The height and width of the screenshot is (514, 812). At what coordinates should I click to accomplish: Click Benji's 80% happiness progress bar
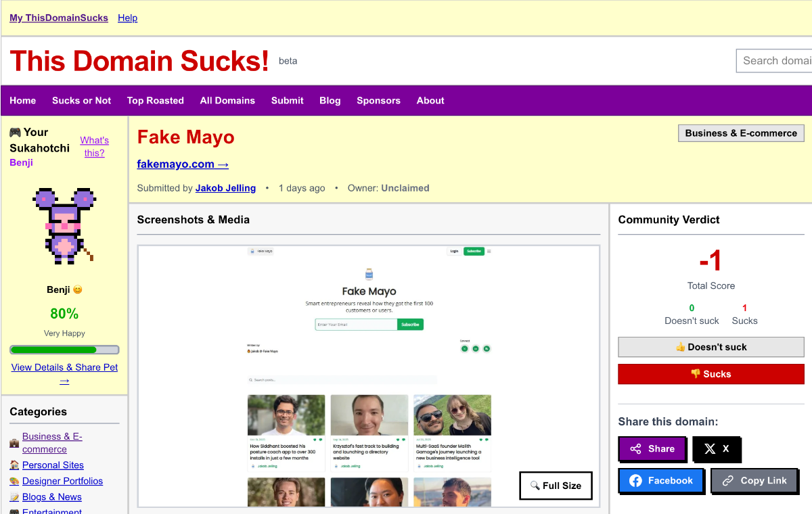click(x=64, y=349)
